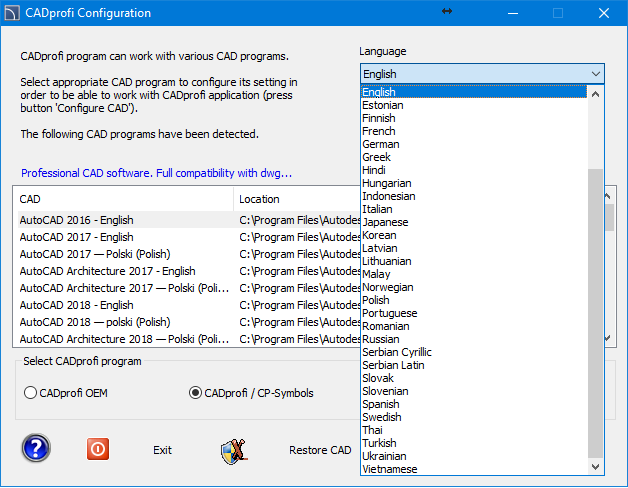628x488 pixels.
Task: Collapse the Language combo box arrow
Action: point(596,74)
